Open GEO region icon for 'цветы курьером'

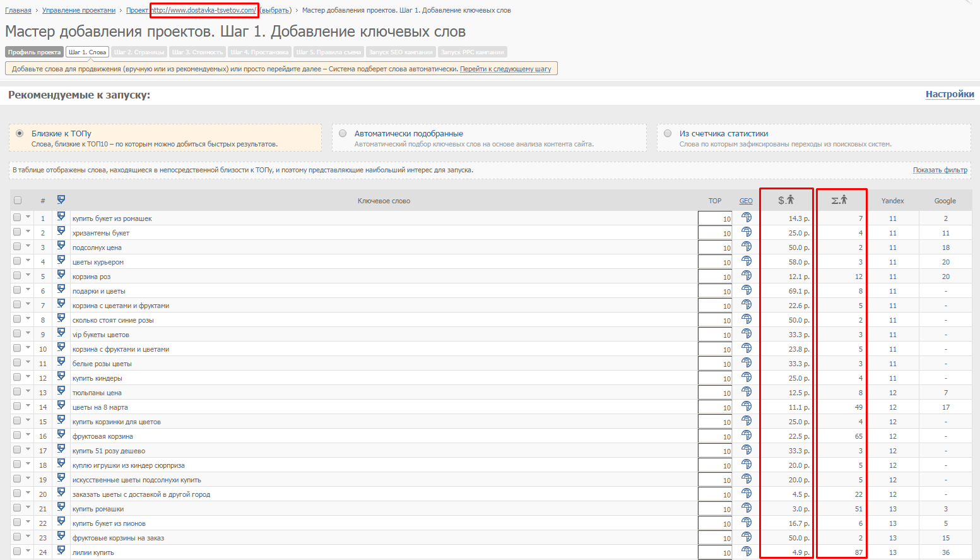pyautogui.click(x=747, y=261)
